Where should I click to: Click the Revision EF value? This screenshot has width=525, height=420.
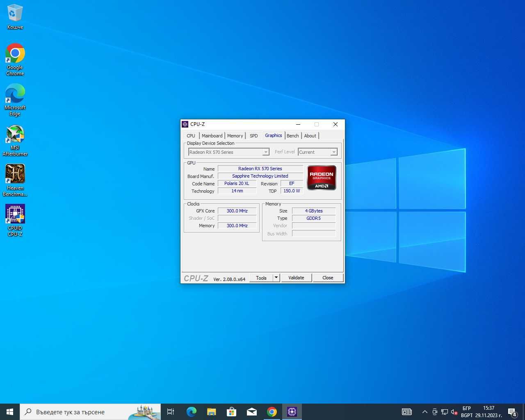click(292, 183)
